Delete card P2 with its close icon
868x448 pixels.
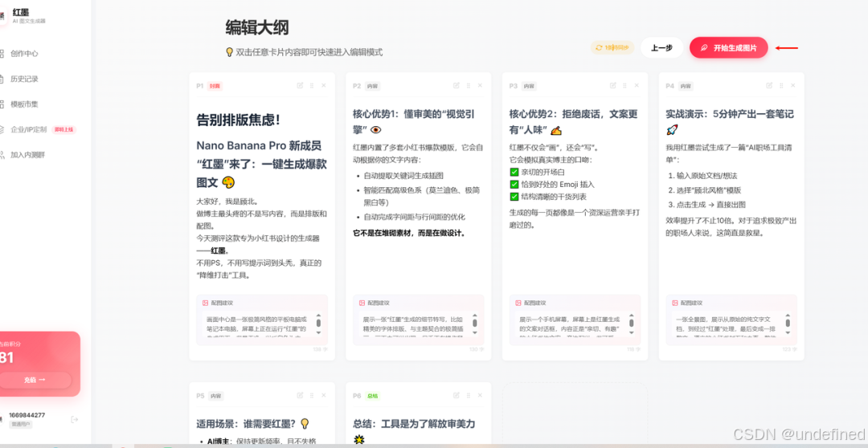[481, 85]
